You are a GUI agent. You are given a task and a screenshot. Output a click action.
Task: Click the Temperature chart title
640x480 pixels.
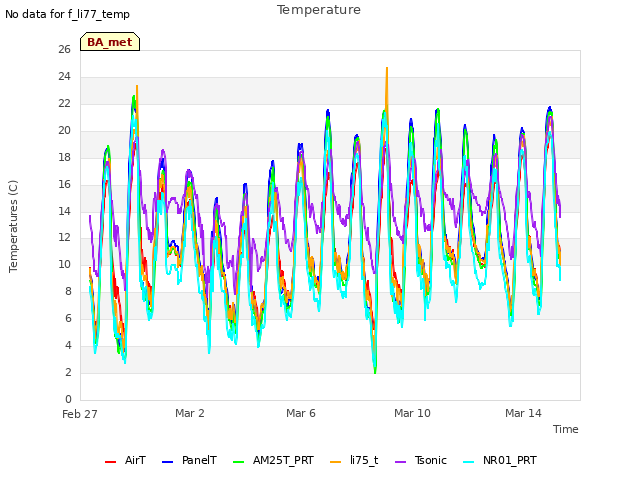[x=319, y=10]
